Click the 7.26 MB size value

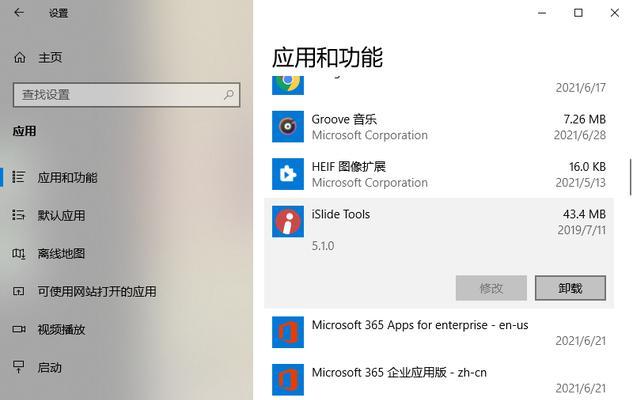(585, 119)
